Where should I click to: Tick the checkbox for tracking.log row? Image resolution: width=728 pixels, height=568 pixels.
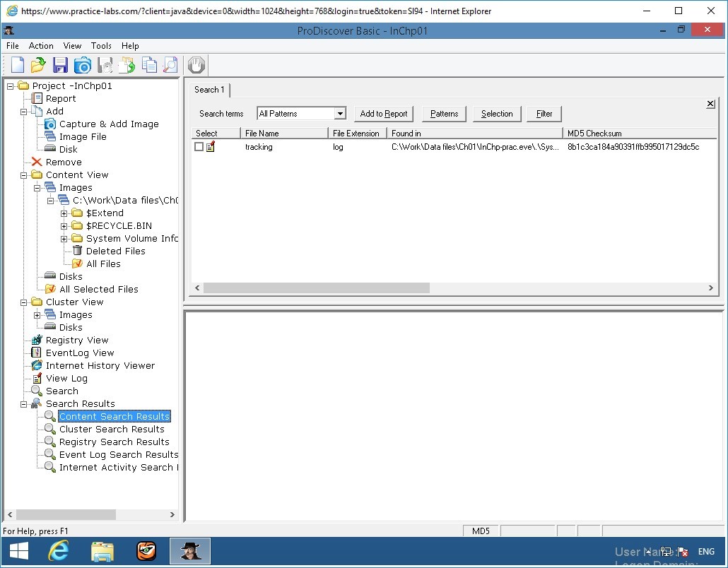coord(199,147)
